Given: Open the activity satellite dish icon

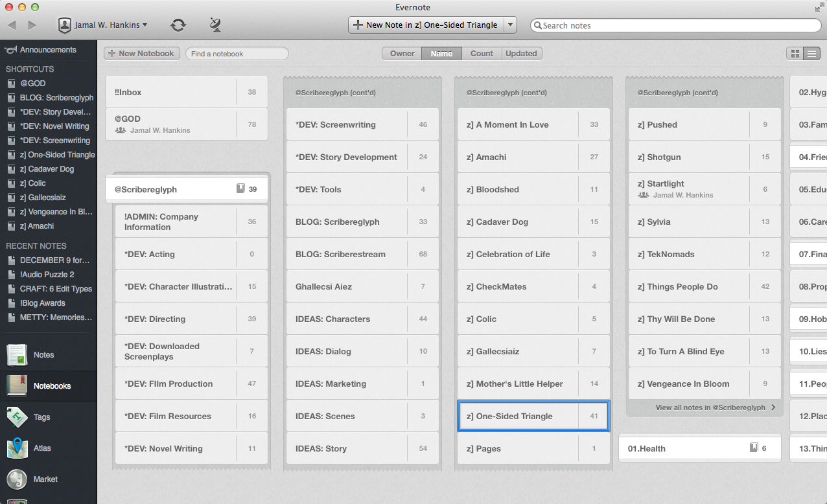Looking at the screenshot, I should point(215,25).
